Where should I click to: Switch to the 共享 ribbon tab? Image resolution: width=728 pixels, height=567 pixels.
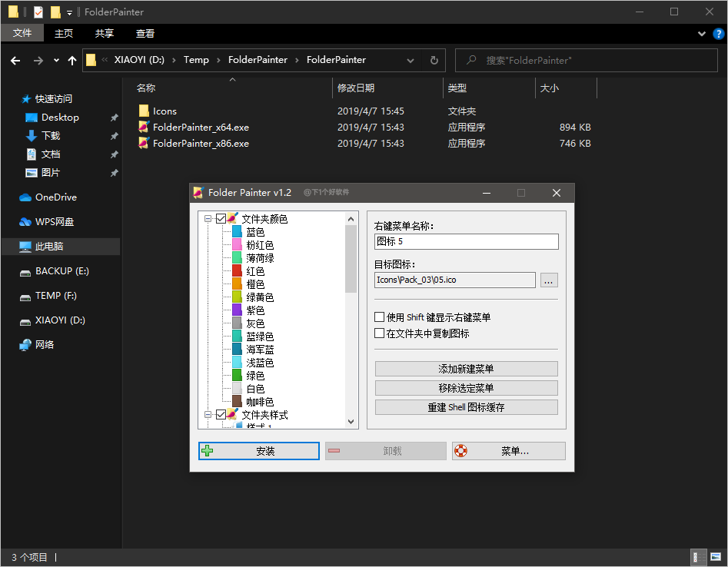[x=105, y=33]
